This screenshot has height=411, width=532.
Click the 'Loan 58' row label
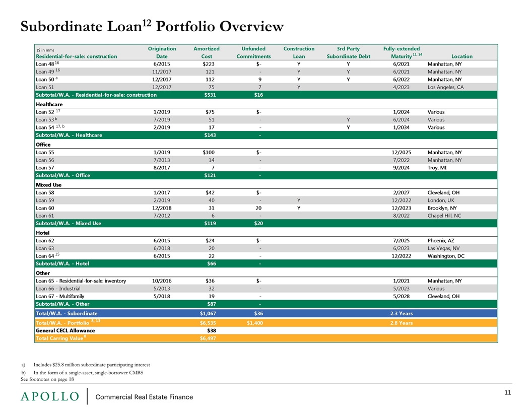[x=45, y=192]
